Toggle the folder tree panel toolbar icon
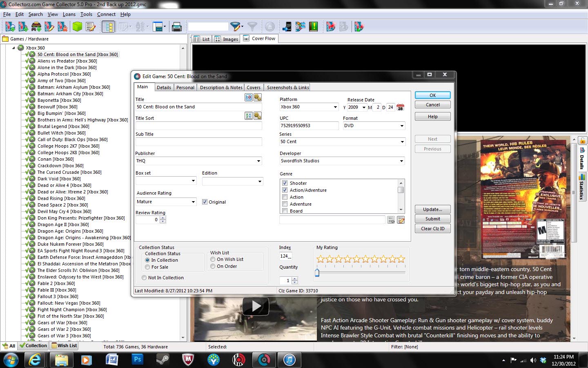Screen dimensions: 588x368 point(109,27)
